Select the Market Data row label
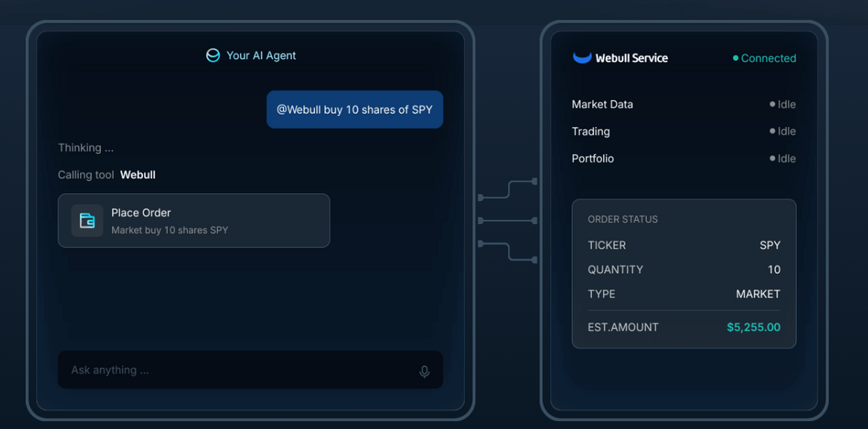868x429 pixels. click(x=602, y=104)
